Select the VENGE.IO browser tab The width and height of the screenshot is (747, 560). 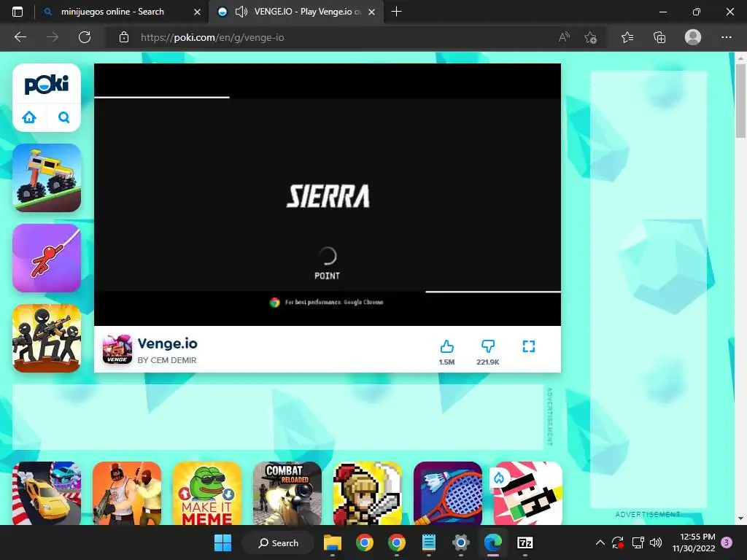(x=307, y=12)
